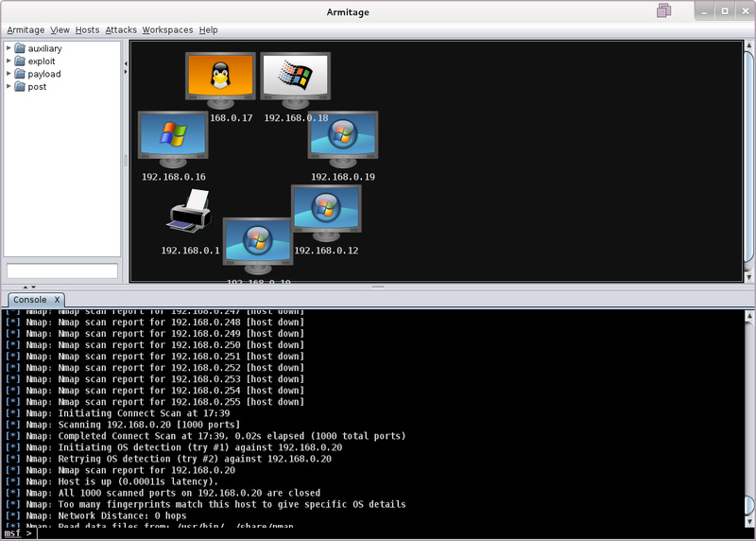Image resolution: width=756 pixels, height=541 pixels.
Task: Click the 'post' tree label
Action: (x=37, y=87)
